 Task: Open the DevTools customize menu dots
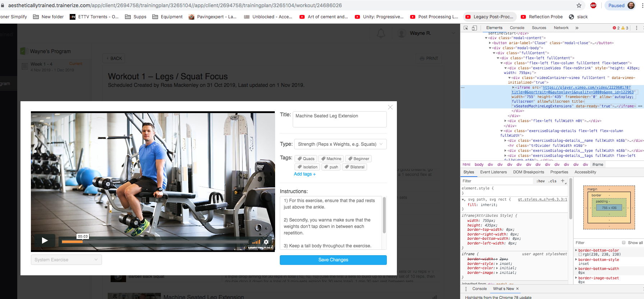tap(636, 28)
